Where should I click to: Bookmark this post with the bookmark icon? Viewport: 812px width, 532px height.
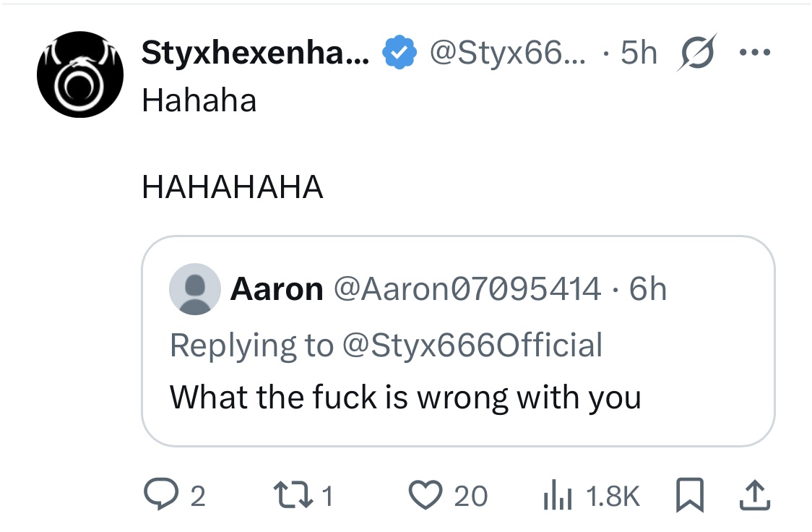[689, 495]
